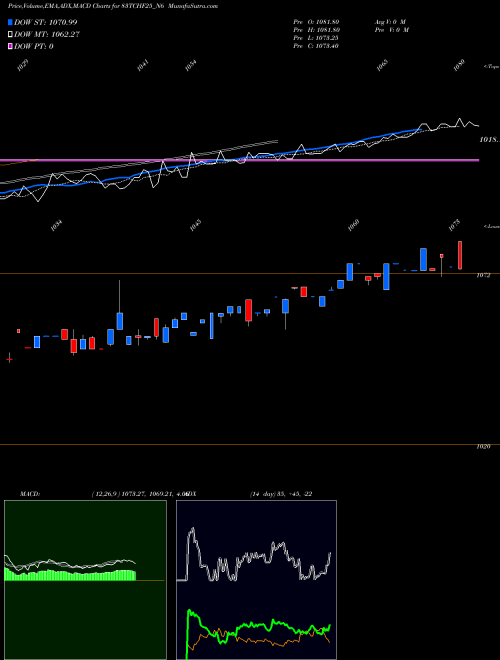Click the 1029 top-axis price label
Viewport: 500px width, 660px height.
click(23, 65)
